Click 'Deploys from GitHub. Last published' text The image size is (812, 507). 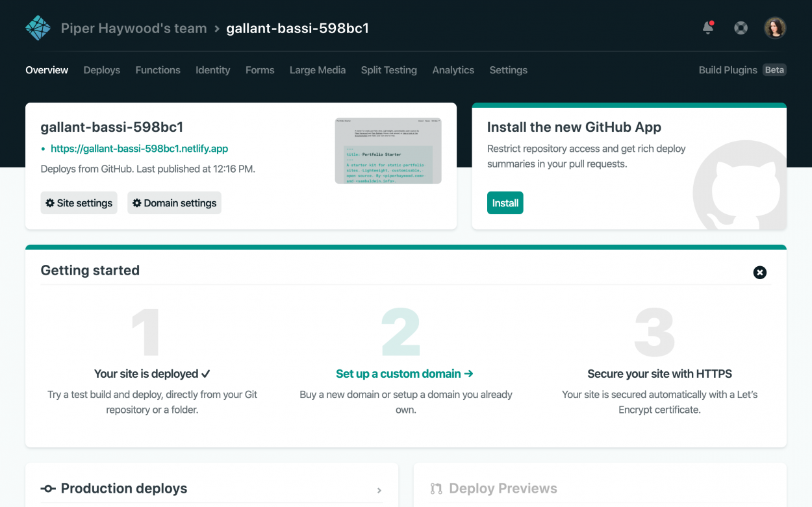click(x=148, y=169)
